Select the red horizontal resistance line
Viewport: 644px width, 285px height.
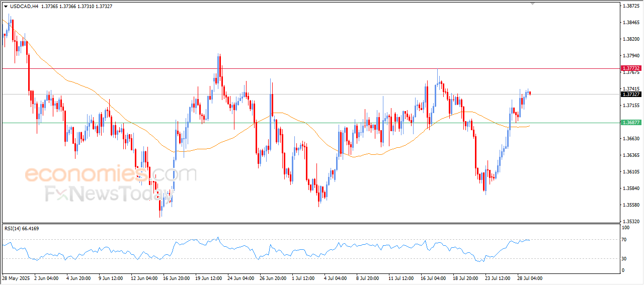click(x=310, y=68)
